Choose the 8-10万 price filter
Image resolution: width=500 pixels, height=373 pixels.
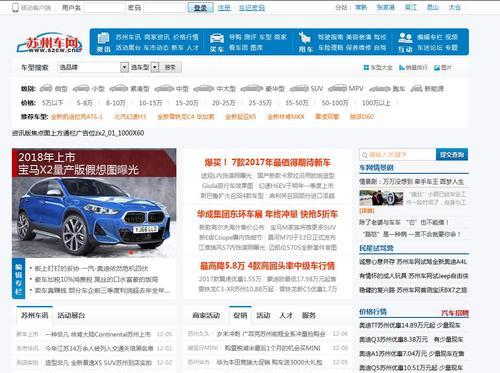116,103
